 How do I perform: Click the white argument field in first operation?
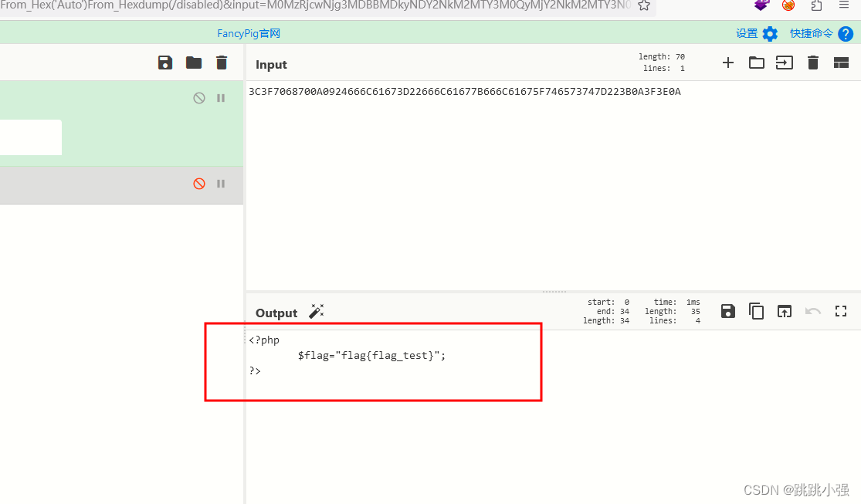tap(31, 137)
